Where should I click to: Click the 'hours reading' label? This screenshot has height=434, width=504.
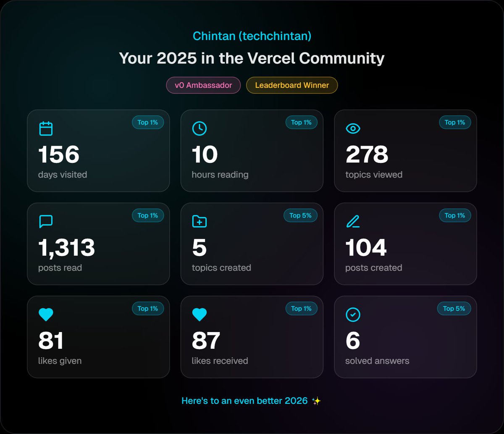(x=220, y=175)
